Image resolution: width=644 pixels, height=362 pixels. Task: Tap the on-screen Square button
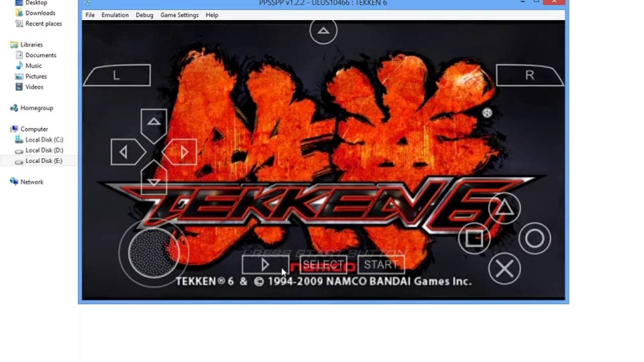[474, 238]
